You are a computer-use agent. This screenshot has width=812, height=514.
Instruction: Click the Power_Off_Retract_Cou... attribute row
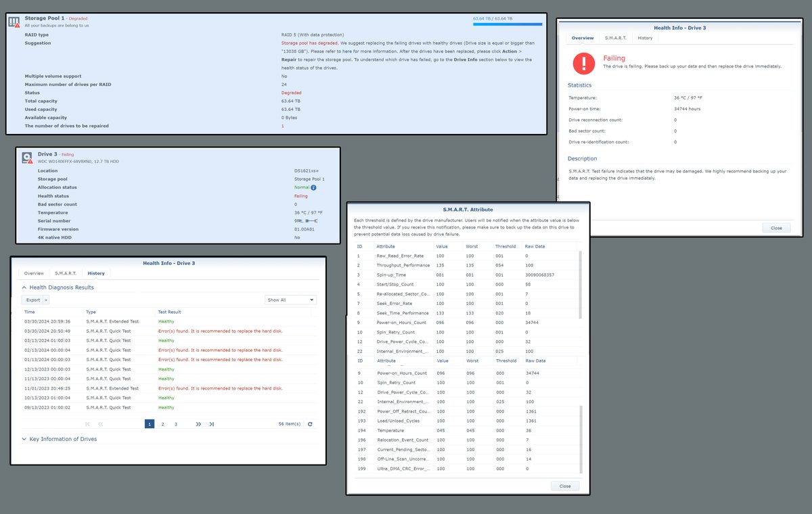(x=466, y=411)
